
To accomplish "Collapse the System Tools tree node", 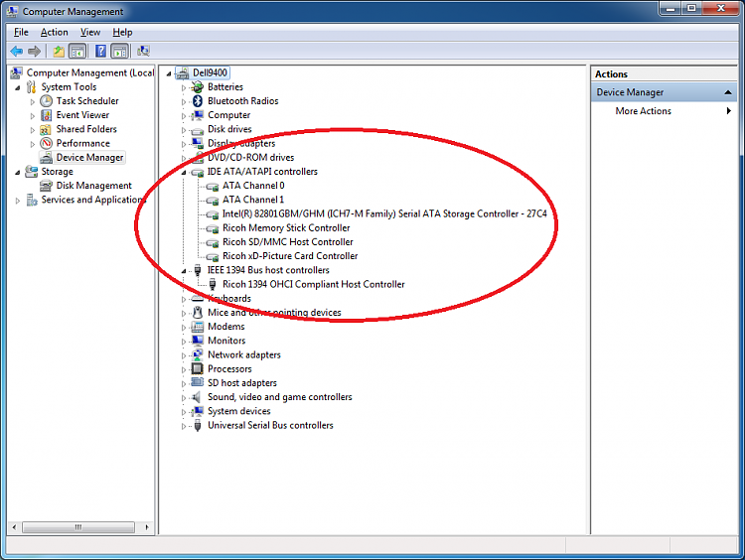I will (x=18, y=87).
